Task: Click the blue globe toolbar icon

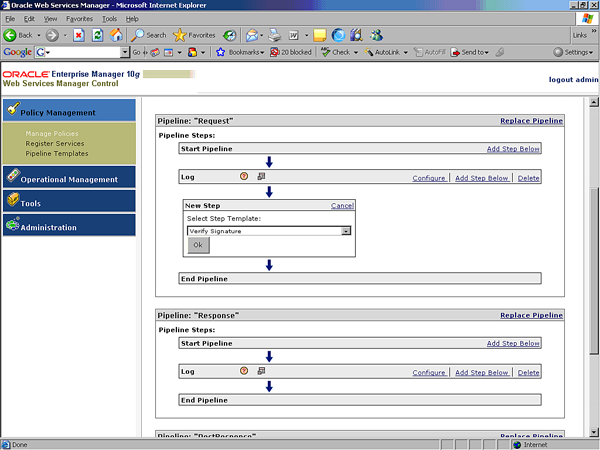Action: [338, 35]
